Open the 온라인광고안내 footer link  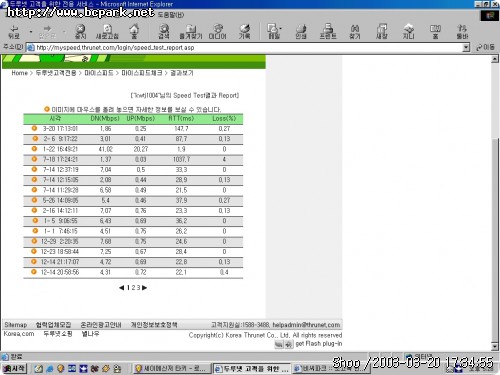click(101, 325)
